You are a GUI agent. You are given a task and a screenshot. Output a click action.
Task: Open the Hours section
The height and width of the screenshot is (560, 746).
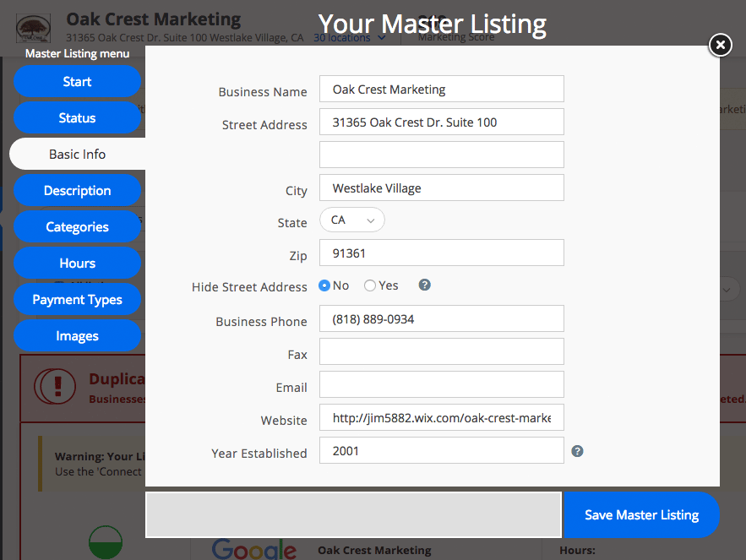tap(77, 264)
